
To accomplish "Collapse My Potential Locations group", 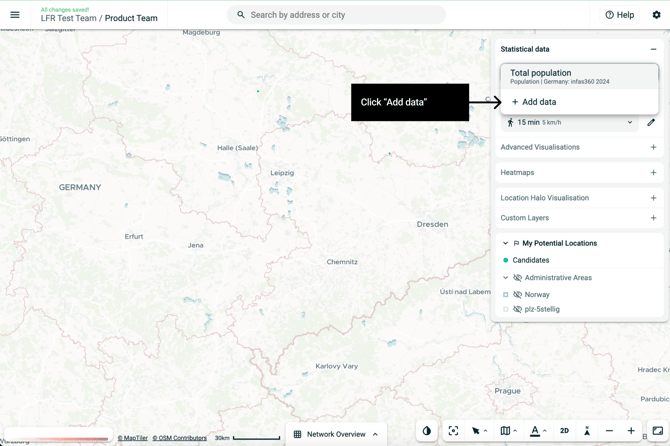I will click(505, 243).
